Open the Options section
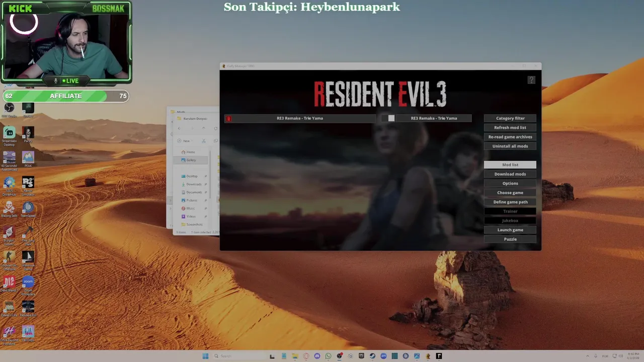 pos(510,184)
